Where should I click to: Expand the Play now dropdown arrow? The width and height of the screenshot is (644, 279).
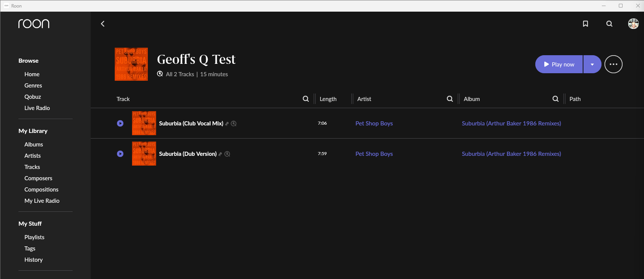(592, 64)
